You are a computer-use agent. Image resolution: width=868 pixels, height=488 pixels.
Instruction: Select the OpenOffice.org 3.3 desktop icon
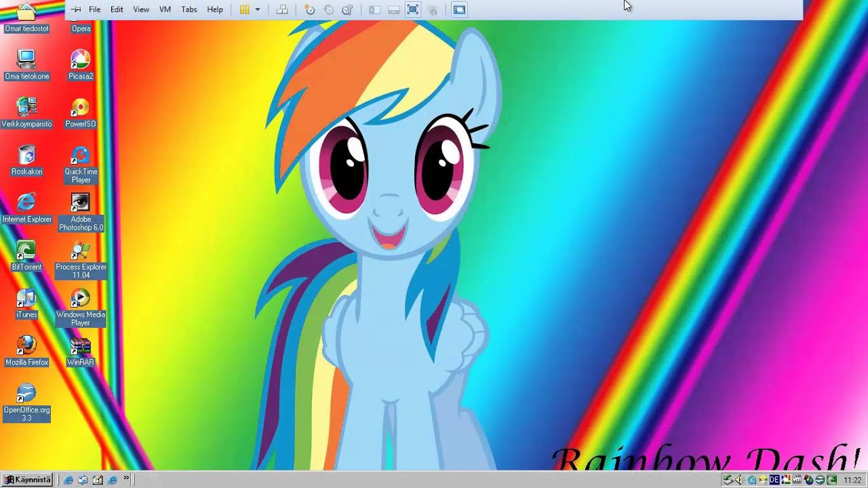(26, 403)
